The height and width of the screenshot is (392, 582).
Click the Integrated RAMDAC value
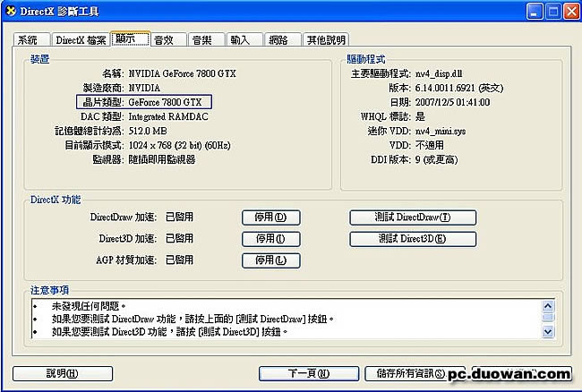coord(168,117)
